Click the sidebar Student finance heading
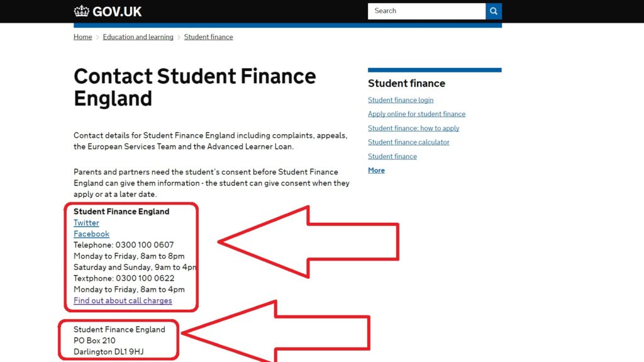The width and height of the screenshot is (644, 362). [407, 84]
